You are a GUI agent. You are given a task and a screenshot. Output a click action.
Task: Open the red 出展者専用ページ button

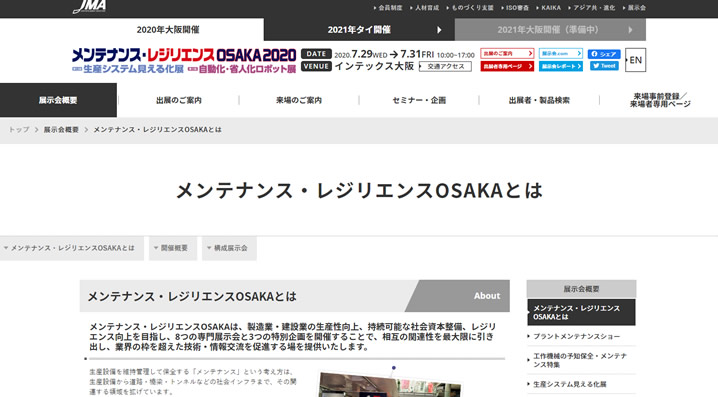(x=507, y=66)
